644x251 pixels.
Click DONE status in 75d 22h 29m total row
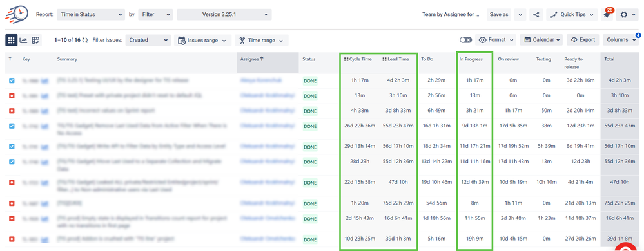pyautogui.click(x=310, y=203)
